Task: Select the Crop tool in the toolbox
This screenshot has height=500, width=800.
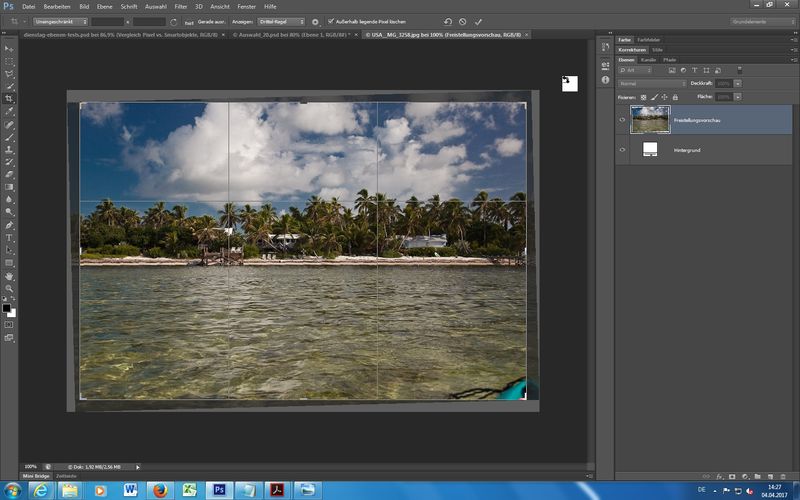Action: tap(10, 99)
